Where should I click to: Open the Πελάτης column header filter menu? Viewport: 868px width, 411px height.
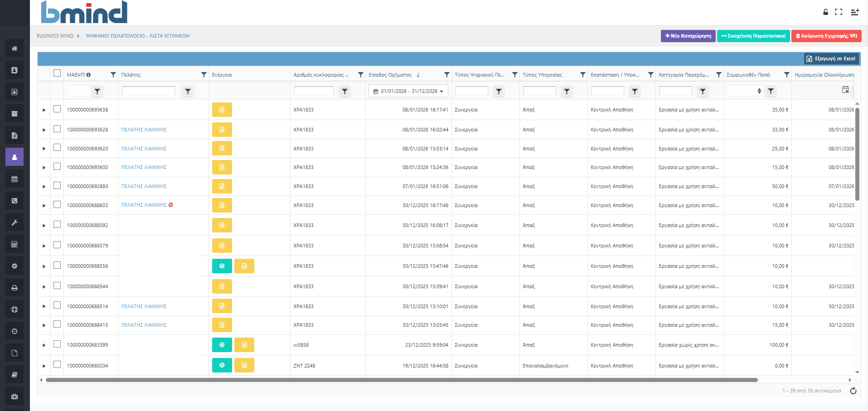[204, 75]
